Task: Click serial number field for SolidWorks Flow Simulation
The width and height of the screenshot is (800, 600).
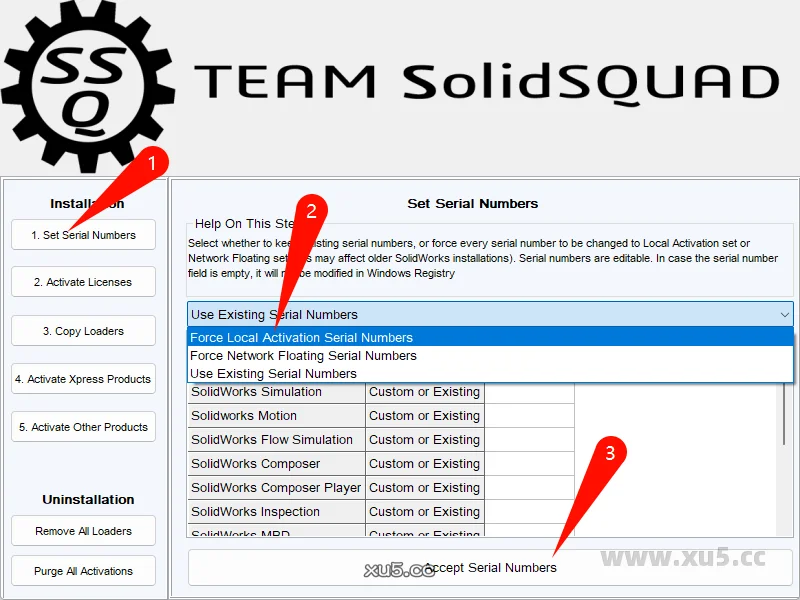Action: 529,440
